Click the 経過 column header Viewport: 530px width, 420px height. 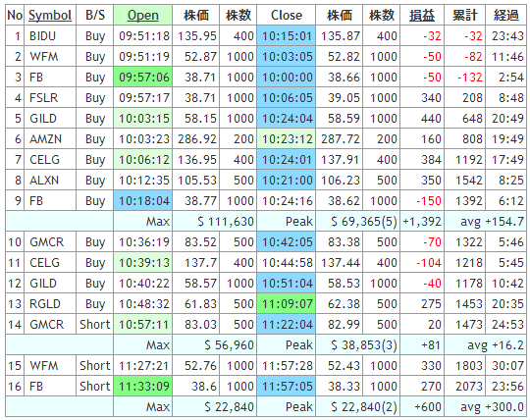point(506,15)
